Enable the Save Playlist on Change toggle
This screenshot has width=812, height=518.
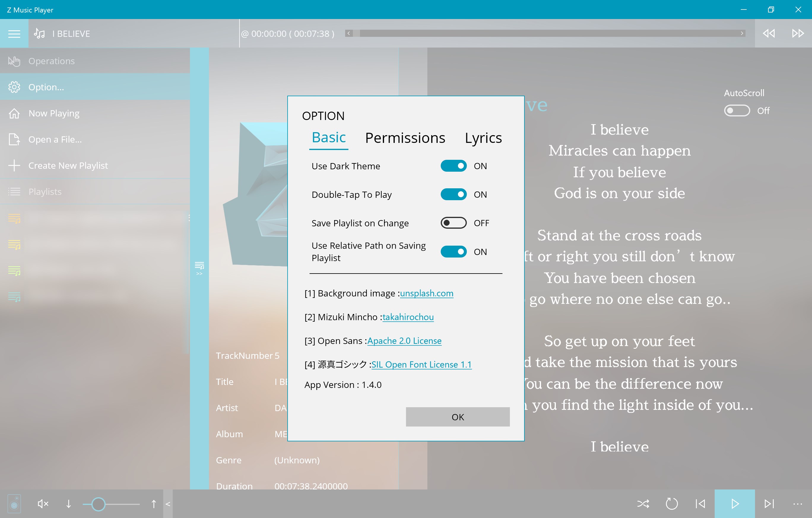click(x=453, y=223)
